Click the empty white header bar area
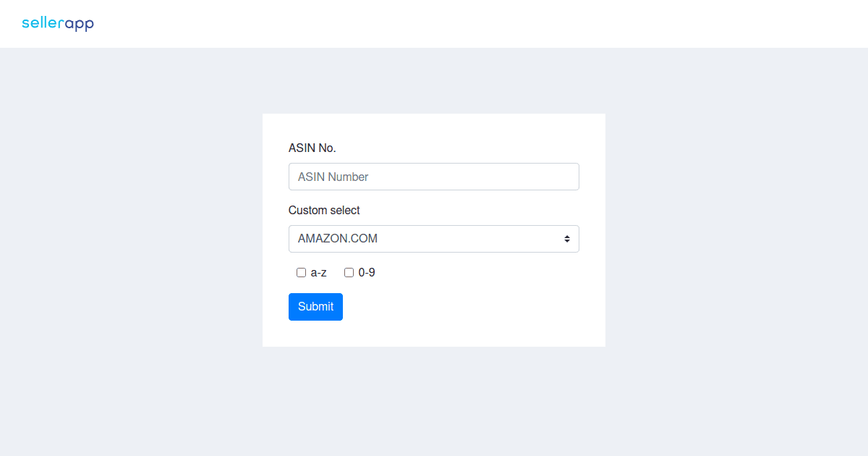The image size is (868, 456). pyautogui.click(x=470, y=24)
